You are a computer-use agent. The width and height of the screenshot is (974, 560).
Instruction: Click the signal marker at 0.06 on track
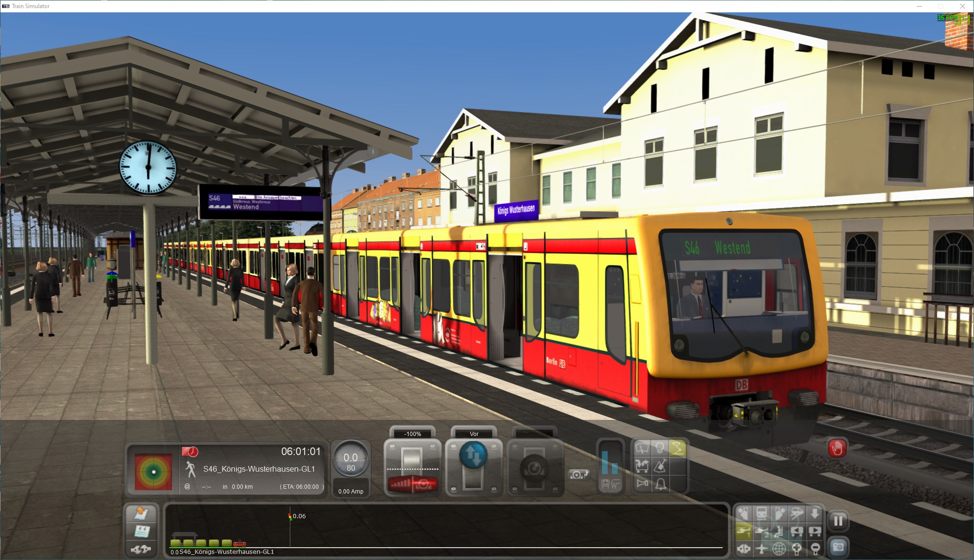[x=290, y=516]
